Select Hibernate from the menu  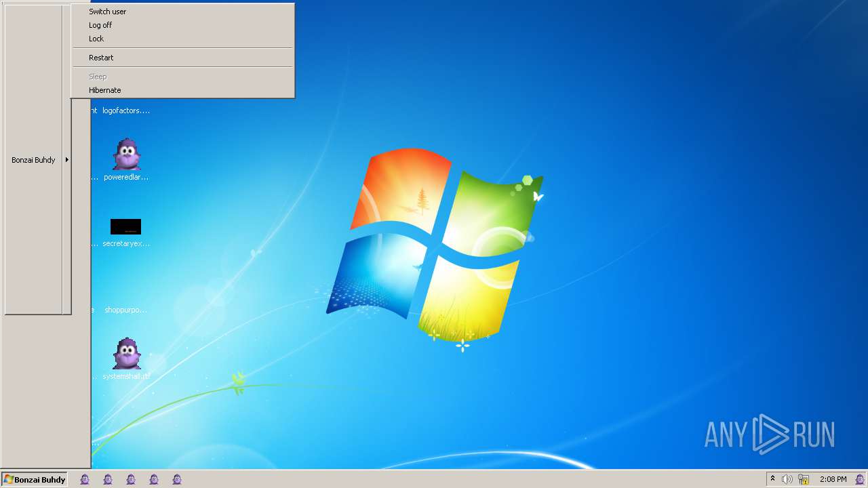tap(183, 90)
